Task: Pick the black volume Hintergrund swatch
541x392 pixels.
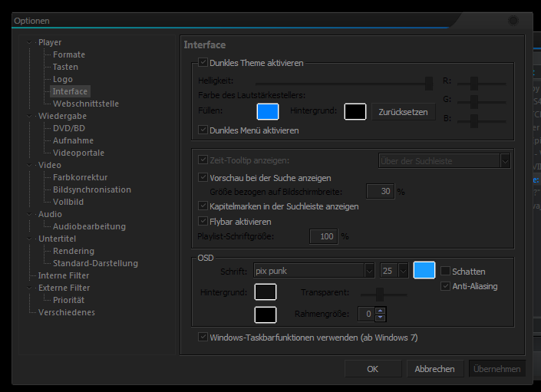Action: 355,112
